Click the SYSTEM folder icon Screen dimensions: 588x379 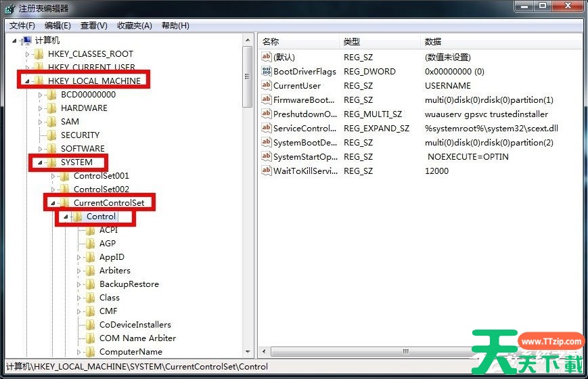click(x=51, y=162)
